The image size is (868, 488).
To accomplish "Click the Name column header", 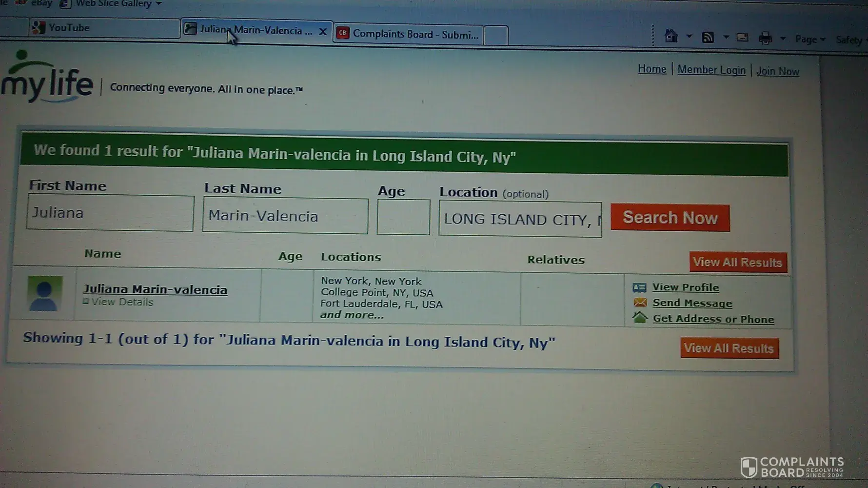I will 102,254.
